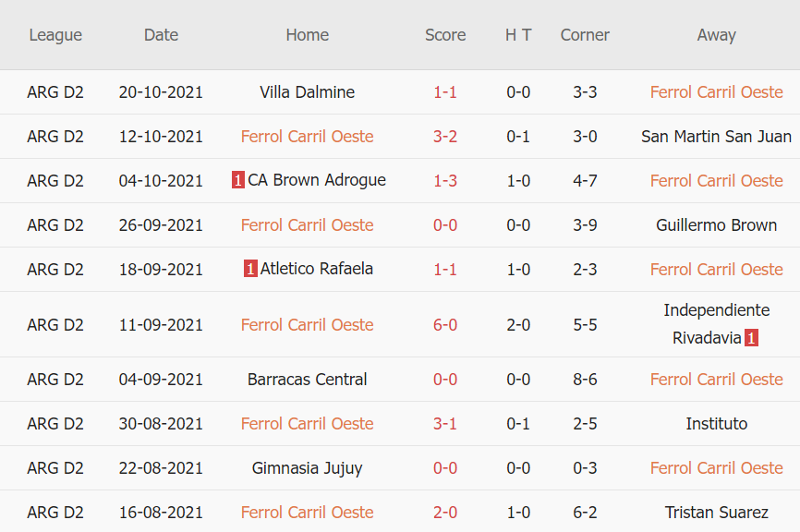Open the 2-0 score on 16-08-2021

pyautogui.click(x=445, y=513)
